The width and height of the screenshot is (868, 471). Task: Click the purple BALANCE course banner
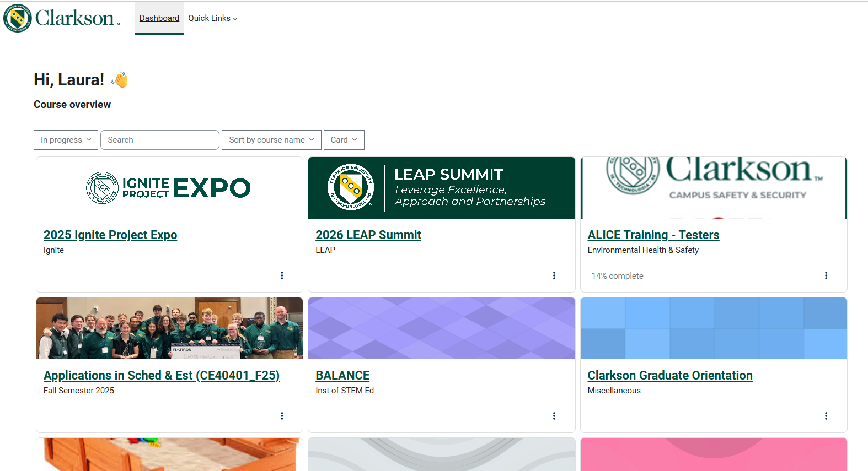pos(441,328)
